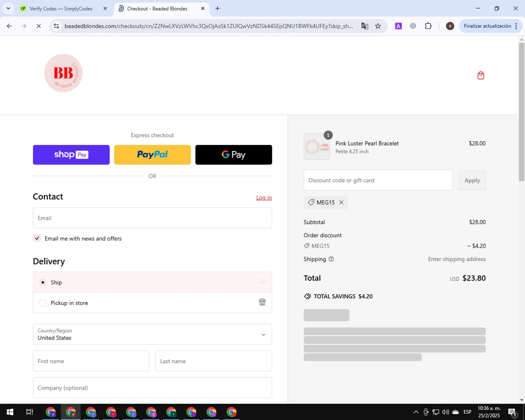Screen dimensions: 525x420
Task: Open the Chrome extensions puzzle icon
Action: coord(428,26)
